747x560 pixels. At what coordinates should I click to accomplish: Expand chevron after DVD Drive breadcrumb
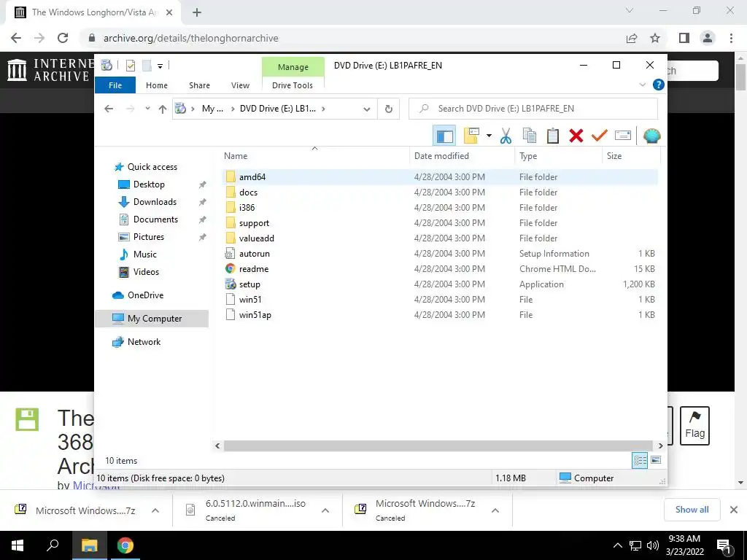(323, 109)
